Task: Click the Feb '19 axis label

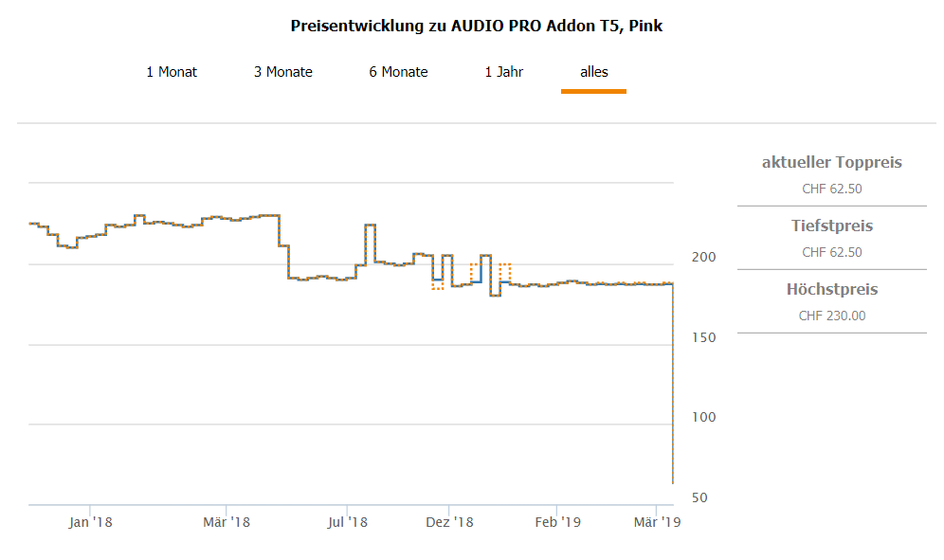Action: pos(557,522)
